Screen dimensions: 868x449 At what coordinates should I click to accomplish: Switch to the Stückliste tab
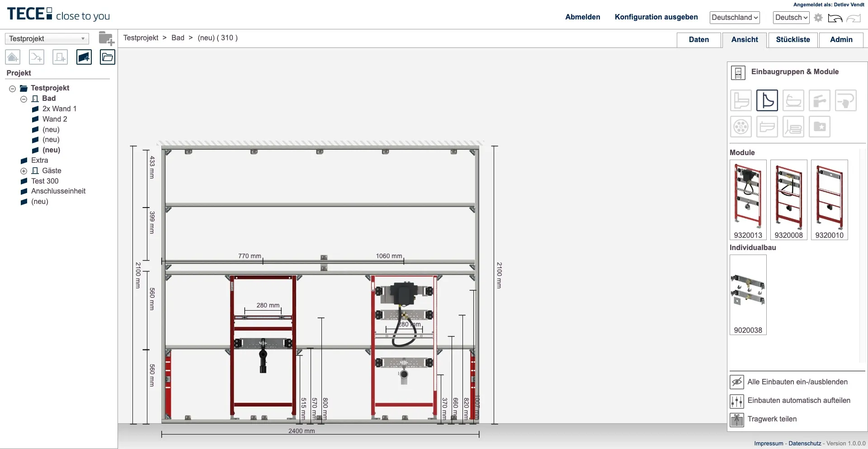coord(793,40)
